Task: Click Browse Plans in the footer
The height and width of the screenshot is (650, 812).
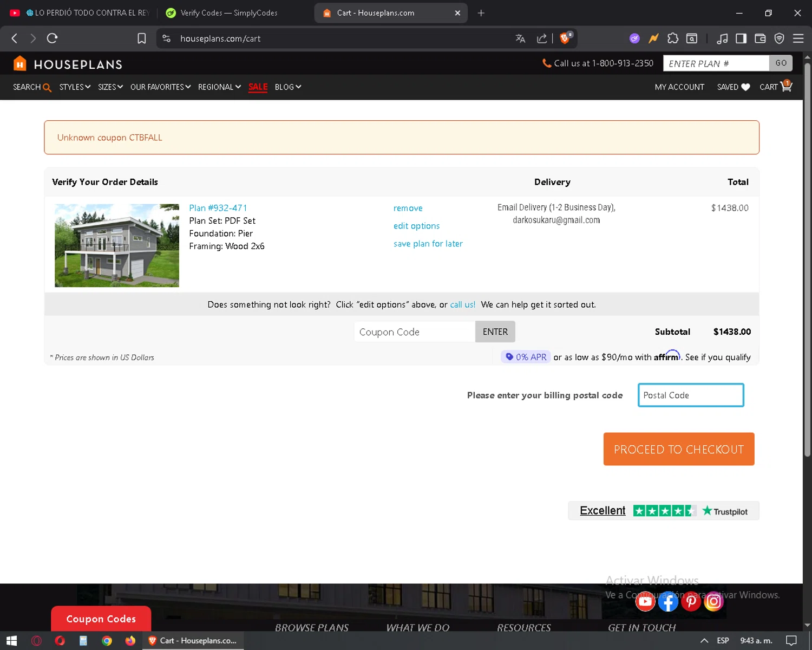Action: point(312,627)
